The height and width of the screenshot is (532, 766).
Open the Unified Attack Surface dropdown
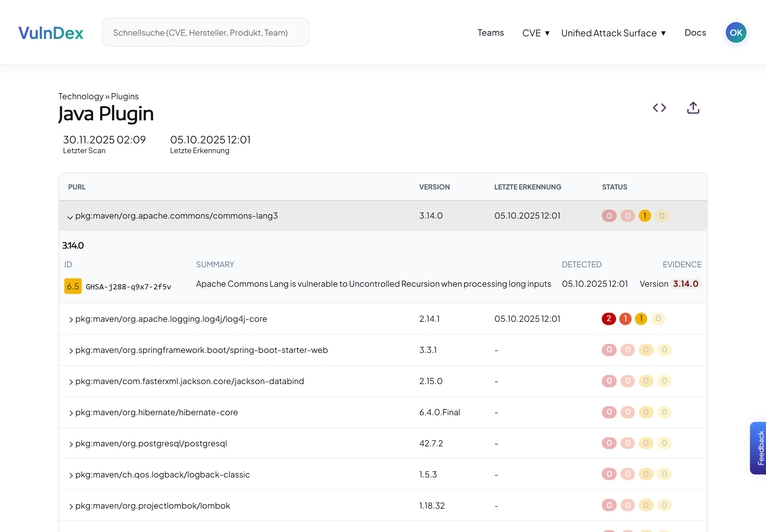click(613, 33)
